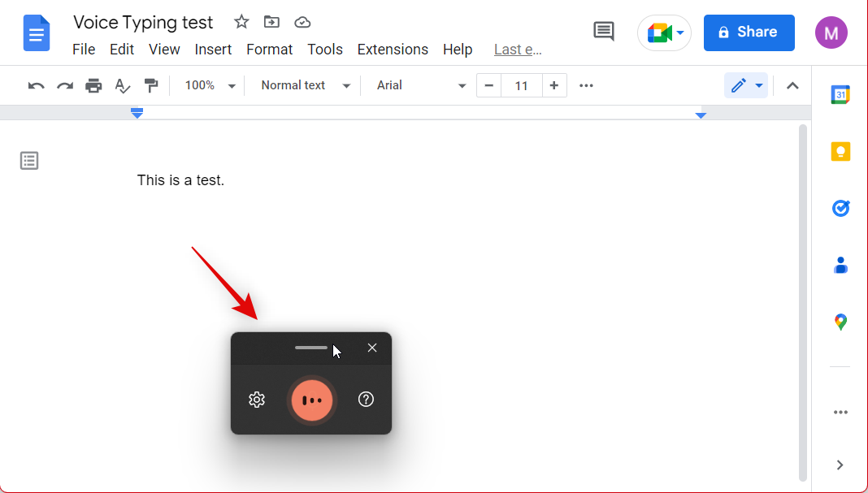Click the Print icon in toolbar

click(93, 85)
